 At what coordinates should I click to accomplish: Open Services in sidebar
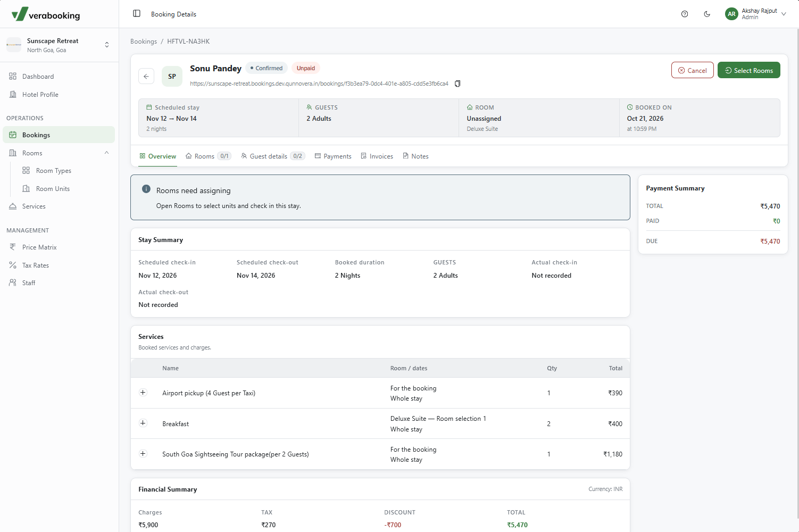point(59,206)
